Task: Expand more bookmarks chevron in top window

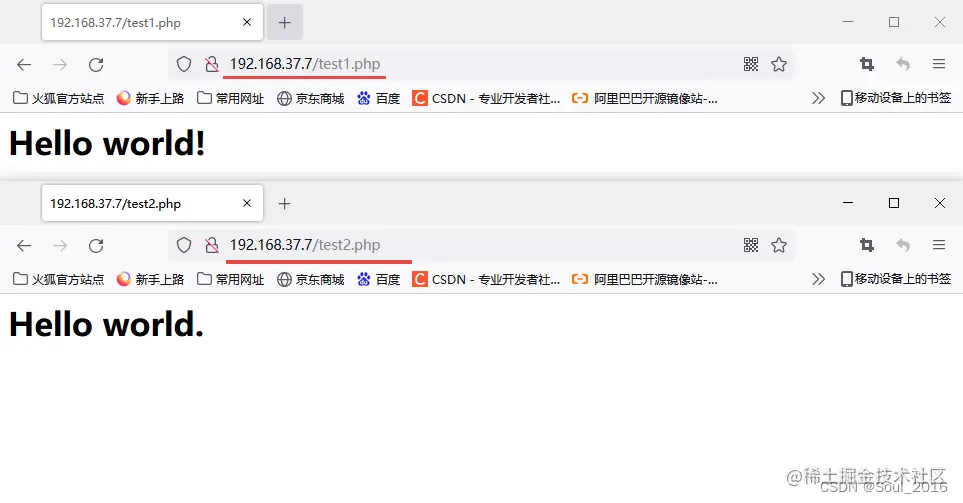Action: point(818,98)
